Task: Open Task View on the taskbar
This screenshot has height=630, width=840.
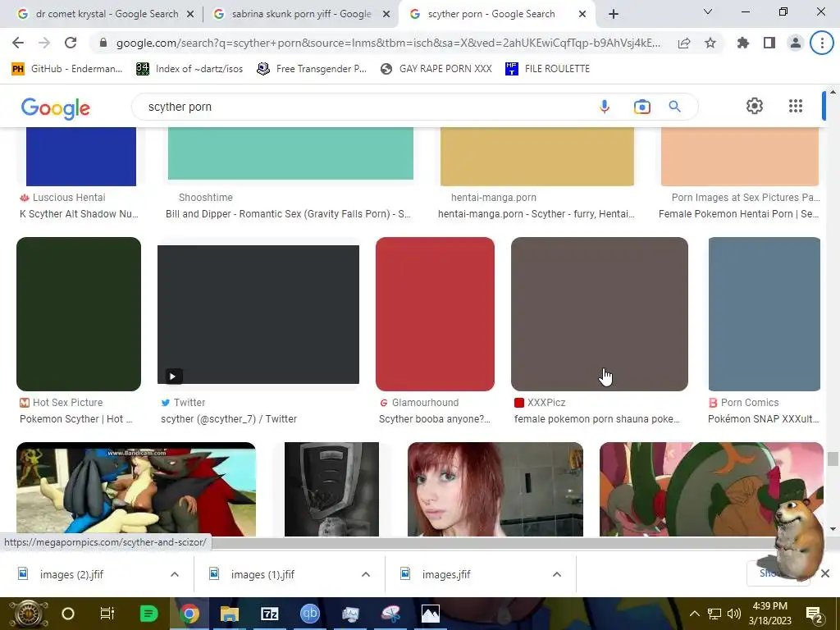Action: pos(107,614)
